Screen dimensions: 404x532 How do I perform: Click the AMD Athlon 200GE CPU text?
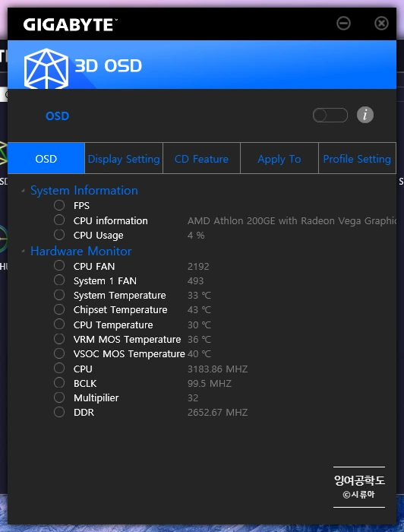(x=292, y=221)
